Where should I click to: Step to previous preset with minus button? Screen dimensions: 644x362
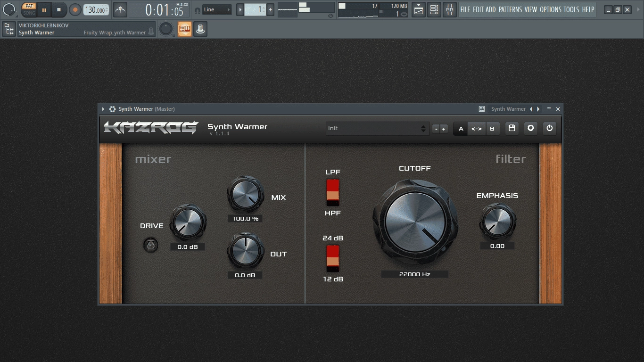click(436, 129)
